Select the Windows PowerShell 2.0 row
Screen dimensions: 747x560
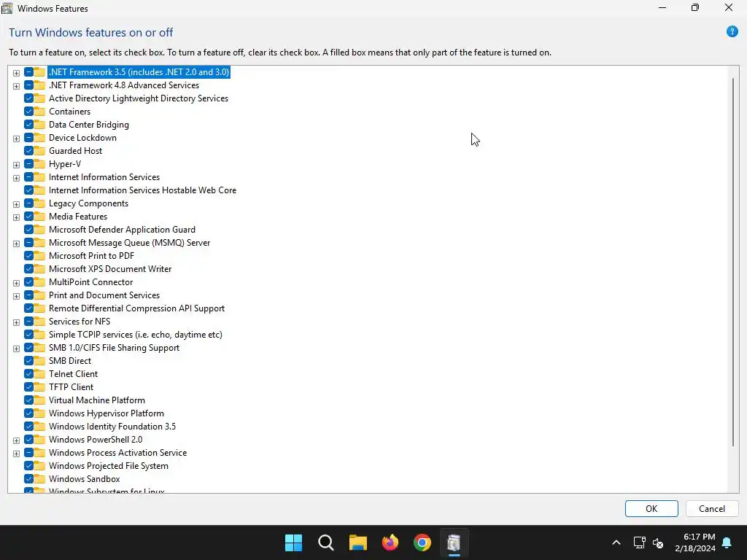pos(96,440)
